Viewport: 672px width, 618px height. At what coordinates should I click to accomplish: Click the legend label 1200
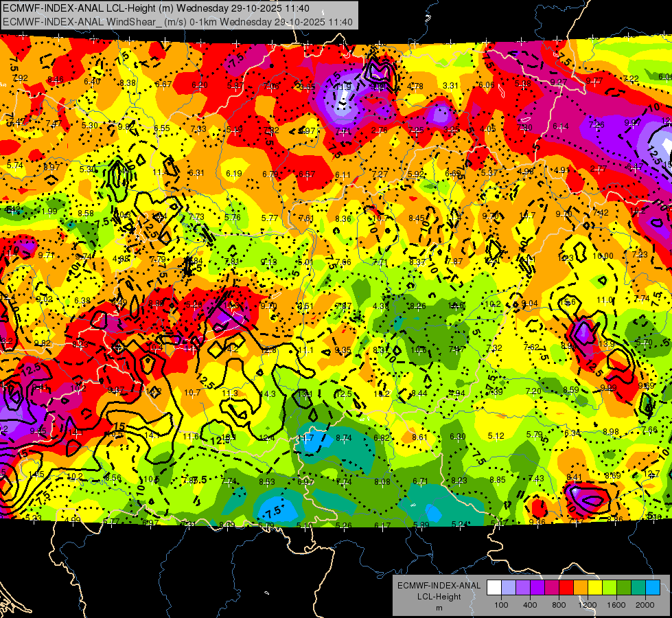(588, 605)
